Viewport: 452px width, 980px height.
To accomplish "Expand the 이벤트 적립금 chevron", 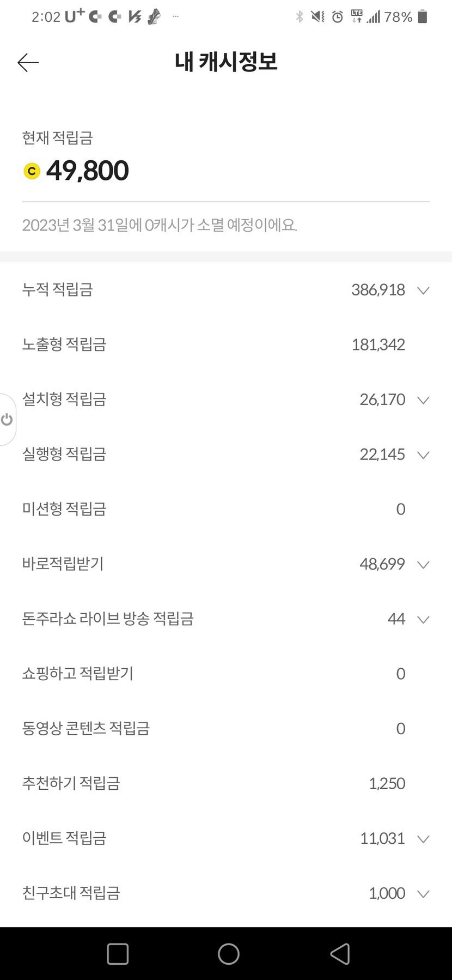I will (423, 839).
